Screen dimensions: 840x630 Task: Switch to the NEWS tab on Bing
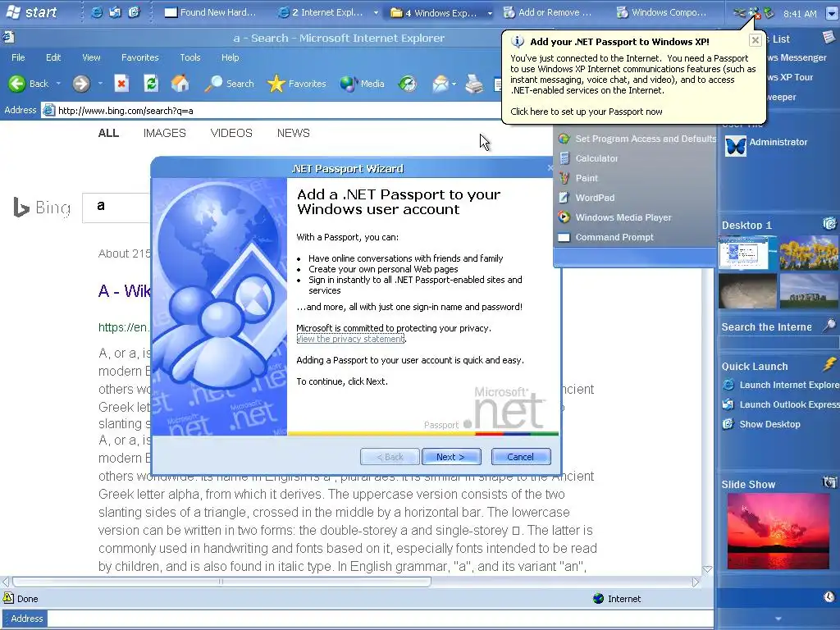[293, 134]
